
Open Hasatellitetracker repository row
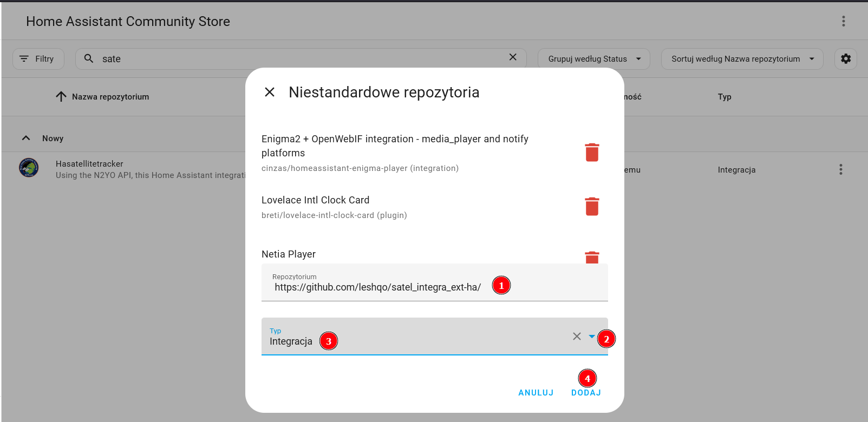[x=434, y=169]
